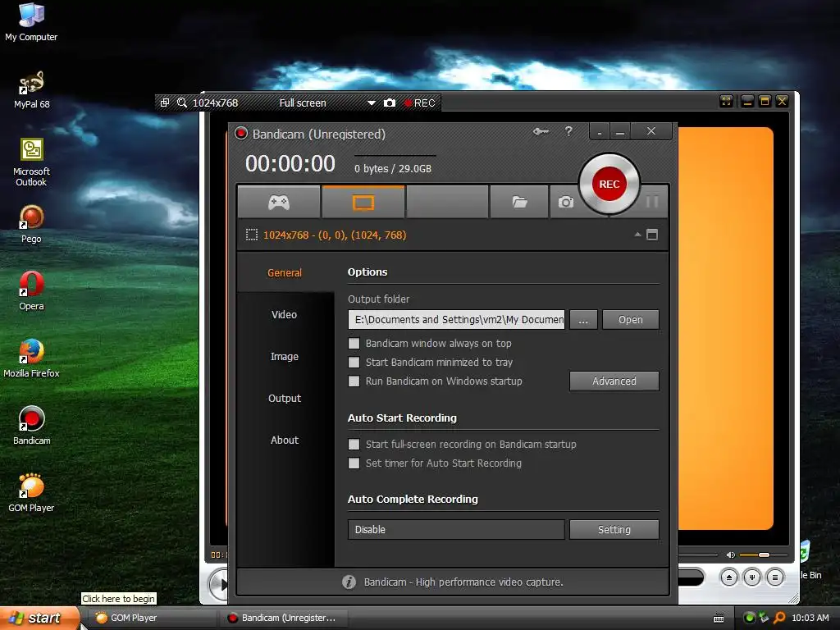
Task: Click the GOM Player fullscreen toggle icon
Action: click(727, 101)
